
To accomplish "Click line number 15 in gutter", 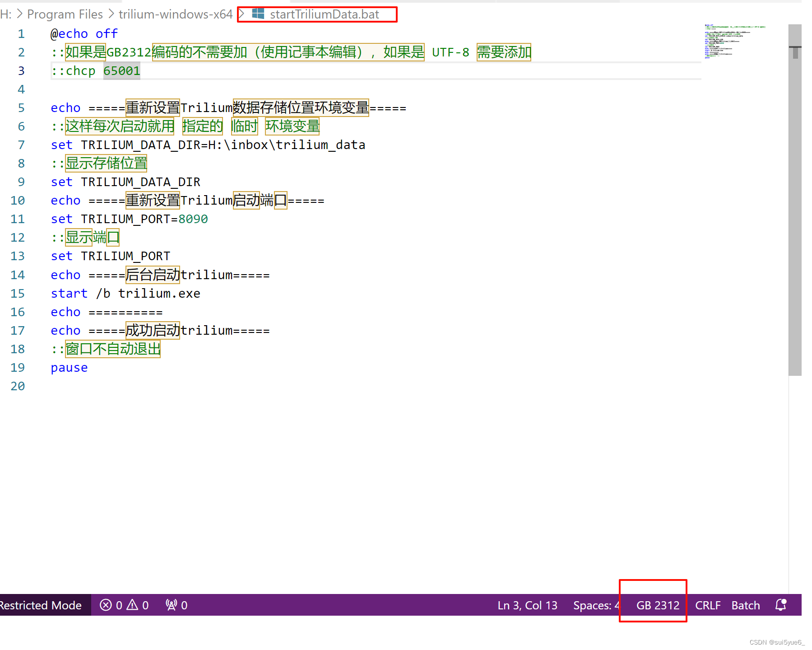I will click(18, 294).
